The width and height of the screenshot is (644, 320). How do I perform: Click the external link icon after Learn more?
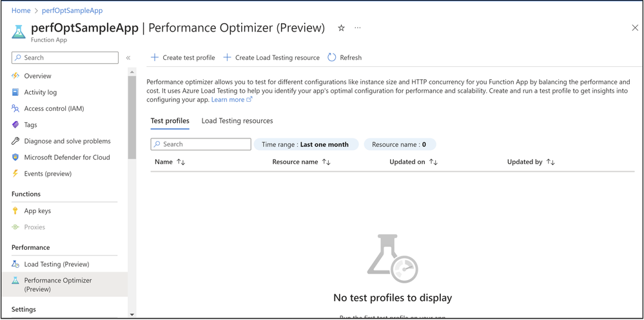(x=249, y=100)
